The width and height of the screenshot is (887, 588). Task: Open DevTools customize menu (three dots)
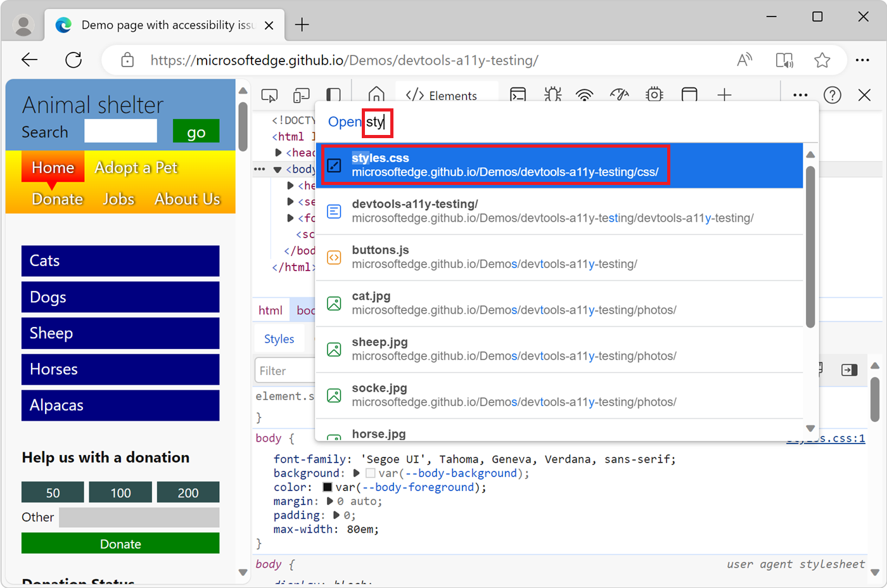800,94
